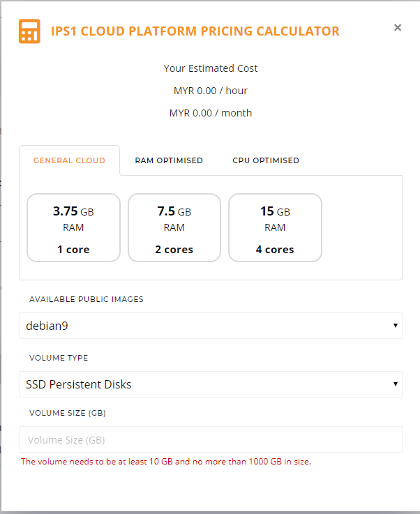Screen dimensions: 420x514
Task: Switch to the General Cloud tab
Action: [69, 160]
